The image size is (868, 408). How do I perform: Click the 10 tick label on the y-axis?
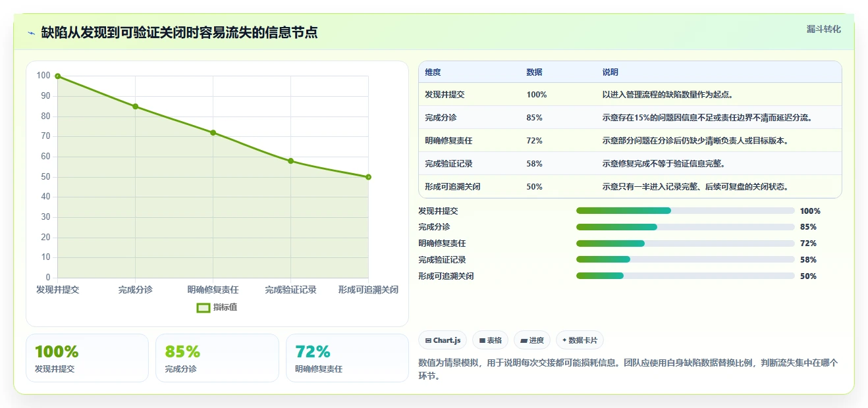coord(45,257)
